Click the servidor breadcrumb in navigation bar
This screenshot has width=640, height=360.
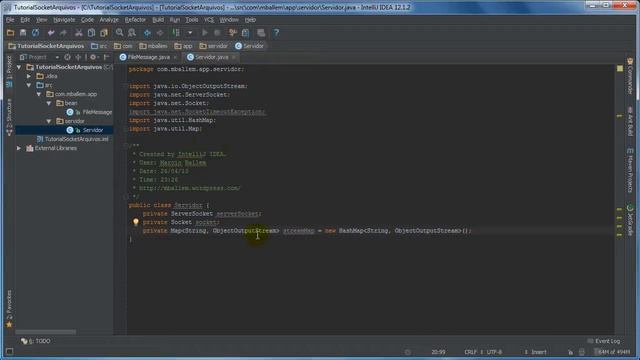point(213,46)
